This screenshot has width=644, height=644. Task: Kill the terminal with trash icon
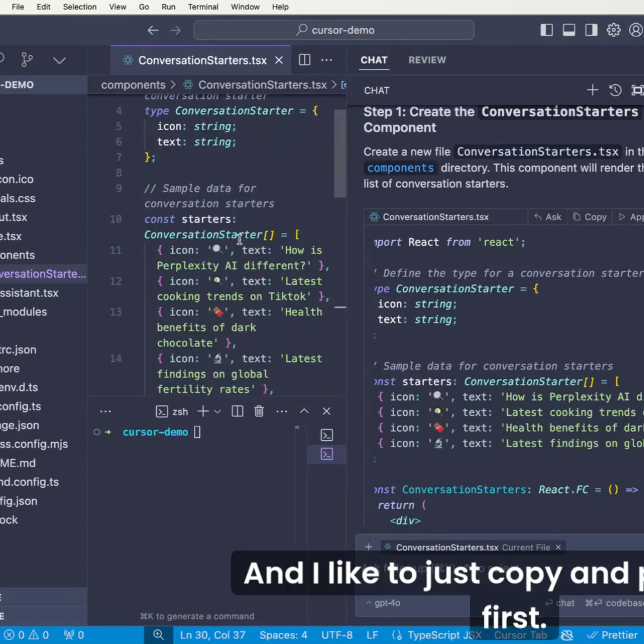259,411
